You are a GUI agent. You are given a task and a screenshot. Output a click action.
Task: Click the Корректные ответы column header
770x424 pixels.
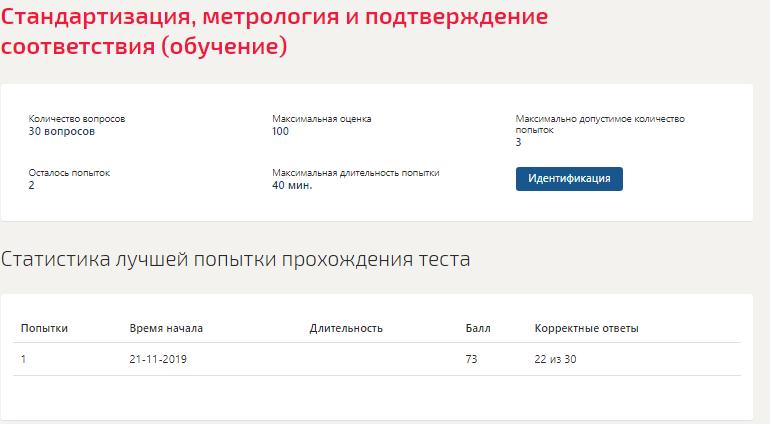[x=586, y=328]
